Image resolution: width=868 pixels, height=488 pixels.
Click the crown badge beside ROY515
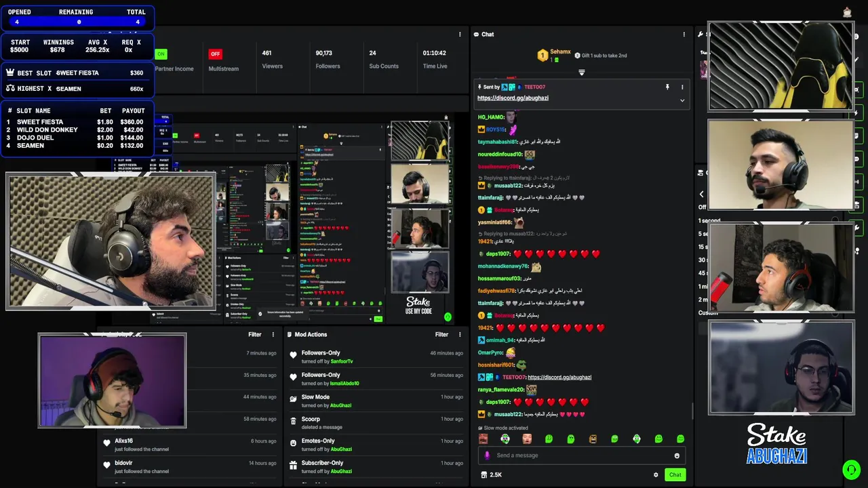point(481,129)
